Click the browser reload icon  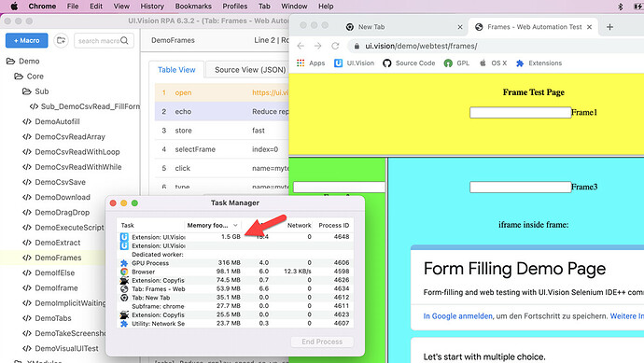tap(335, 46)
